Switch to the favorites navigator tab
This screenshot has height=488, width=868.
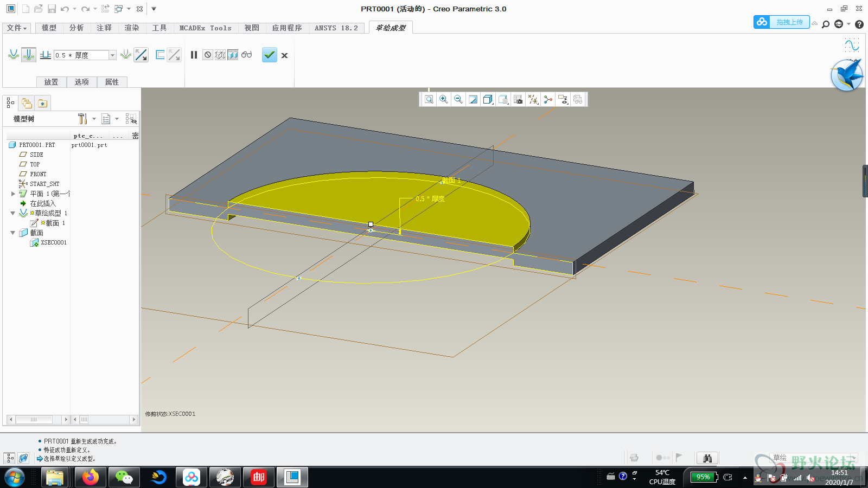42,103
